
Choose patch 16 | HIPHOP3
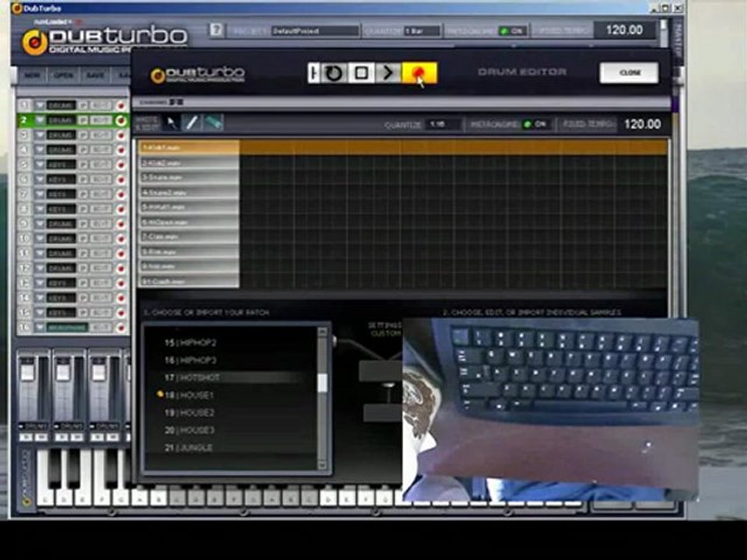191,360
